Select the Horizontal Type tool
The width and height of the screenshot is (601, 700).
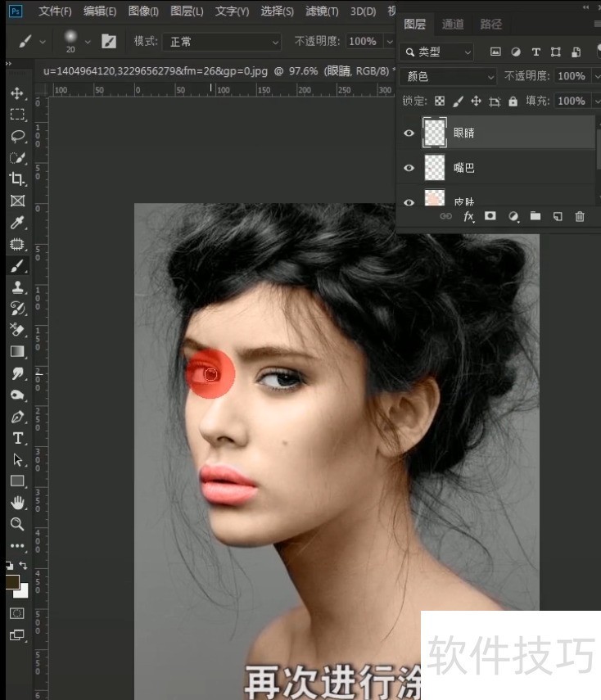coord(17,438)
